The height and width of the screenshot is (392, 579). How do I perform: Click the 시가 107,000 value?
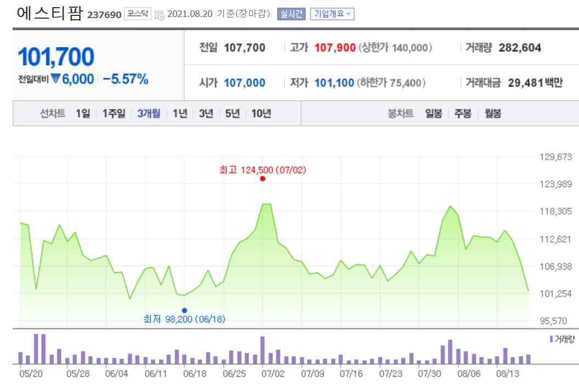[244, 83]
